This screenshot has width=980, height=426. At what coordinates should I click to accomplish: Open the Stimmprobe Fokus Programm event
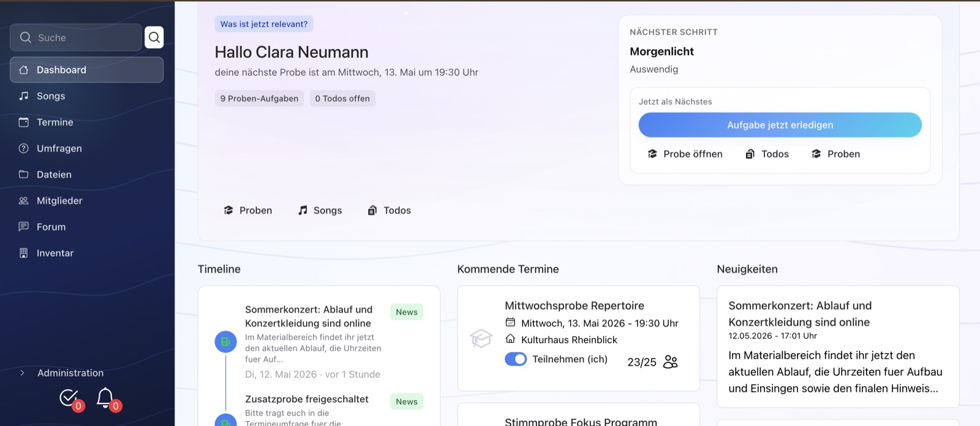click(x=581, y=422)
